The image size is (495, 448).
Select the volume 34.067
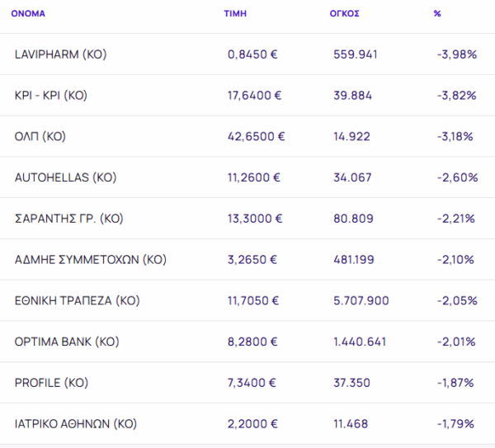[x=352, y=177]
